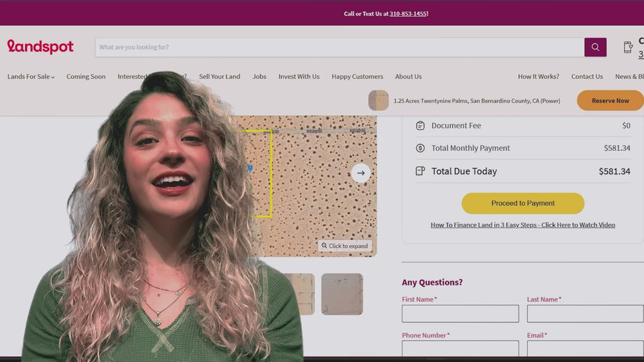Open the Happy Customers page
This screenshot has width=644, height=362.
click(x=357, y=77)
